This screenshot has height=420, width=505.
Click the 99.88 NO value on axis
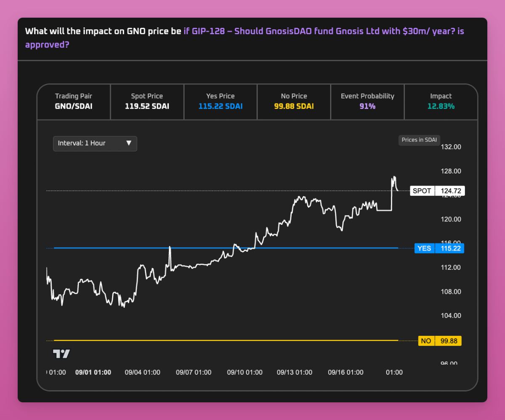pos(449,341)
